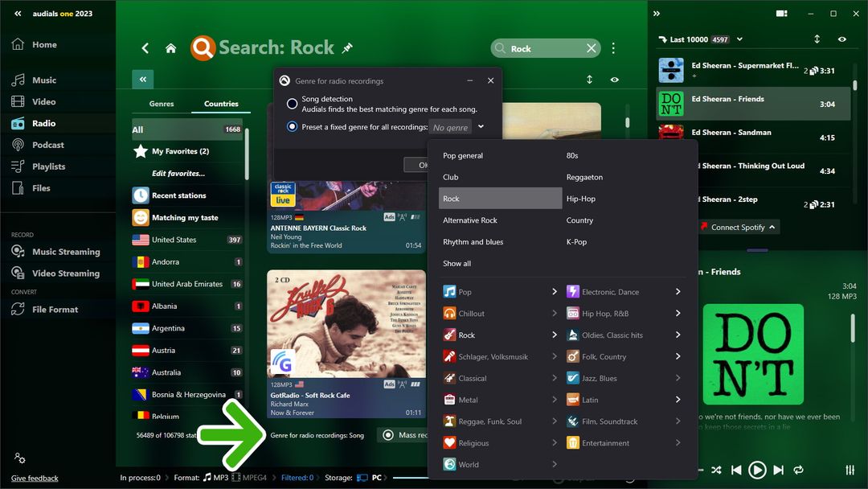Open Music Streaming recording
The width and height of the screenshot is (868, 489).
(65, 252)
